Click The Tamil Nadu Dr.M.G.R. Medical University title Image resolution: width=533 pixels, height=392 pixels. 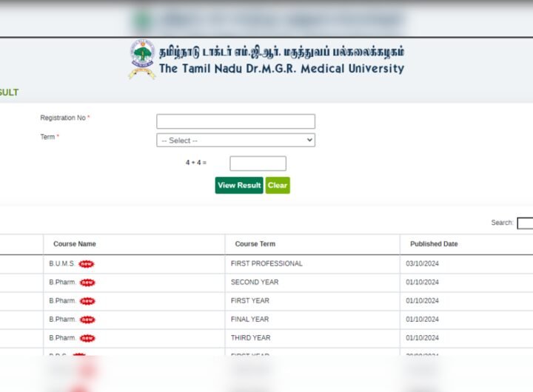[x=281, y=69]
